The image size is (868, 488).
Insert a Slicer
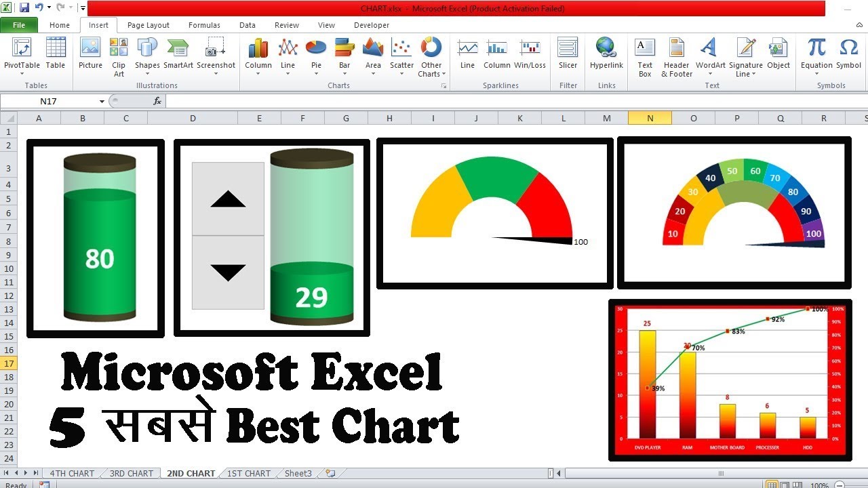click(x=568, y=54)
